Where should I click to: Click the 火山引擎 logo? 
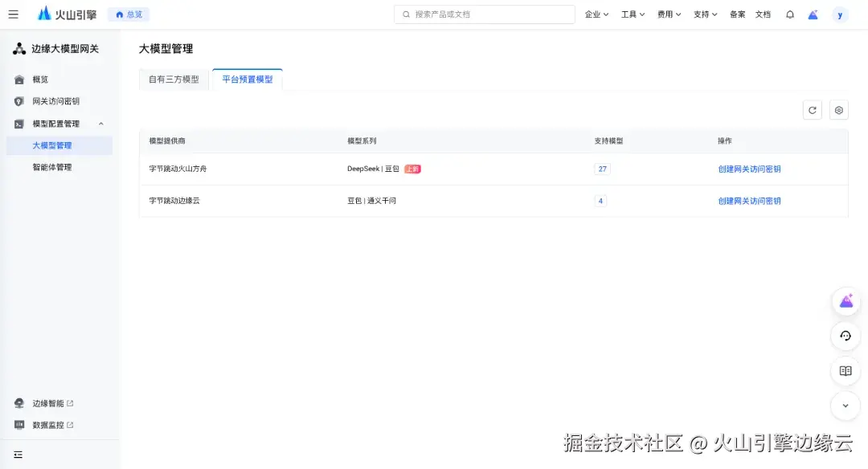(x=67, y=14)
